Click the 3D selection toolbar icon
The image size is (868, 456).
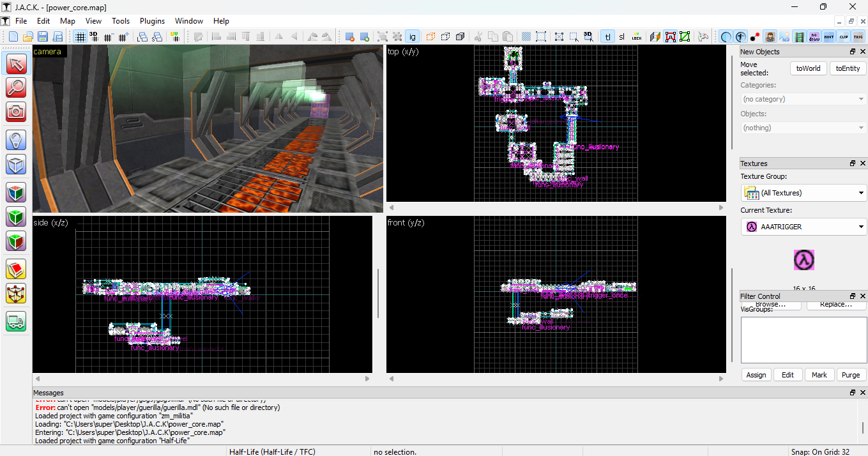588,36
